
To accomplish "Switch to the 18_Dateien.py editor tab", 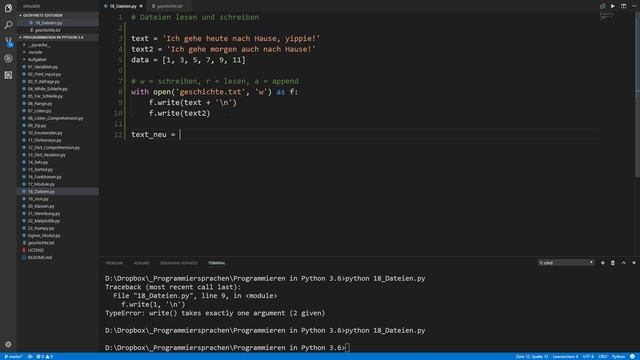I will point(122,6).
